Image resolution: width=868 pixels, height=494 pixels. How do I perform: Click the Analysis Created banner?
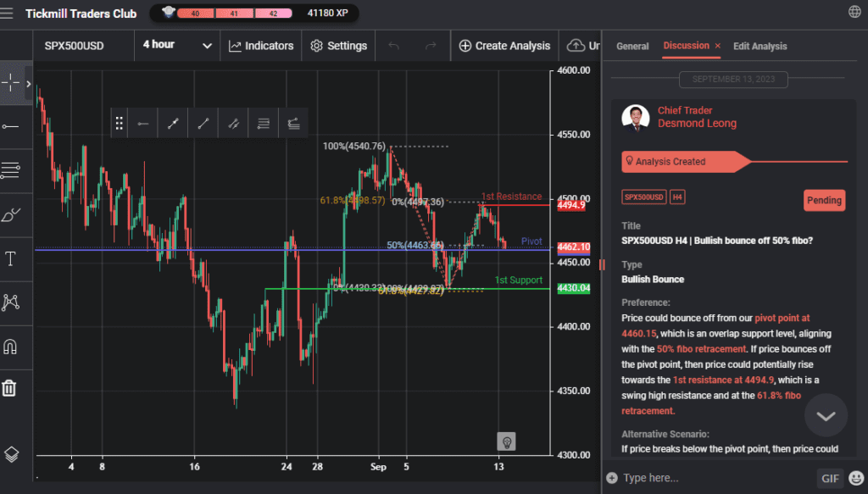pos(685,162)
